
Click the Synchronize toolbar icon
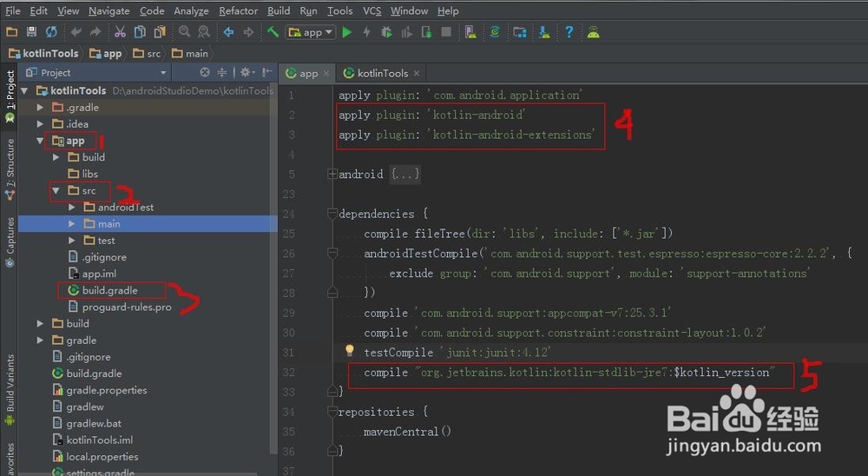51,32
